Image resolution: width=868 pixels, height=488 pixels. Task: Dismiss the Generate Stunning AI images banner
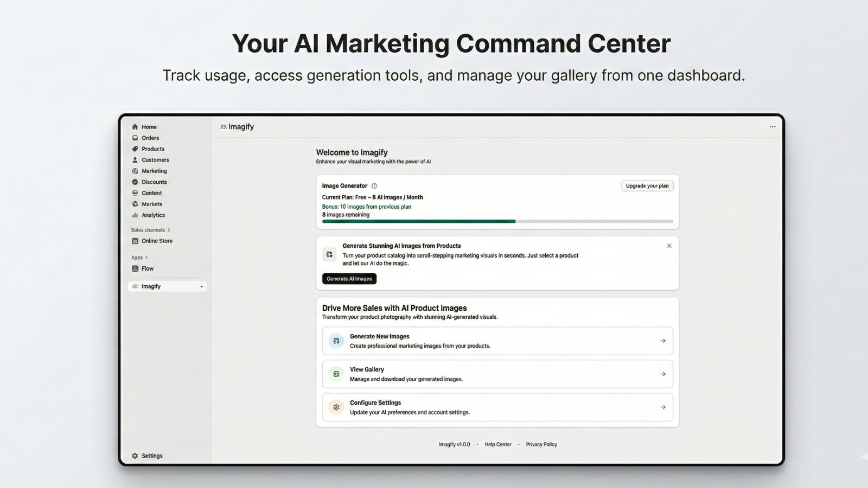coord(669,246)
